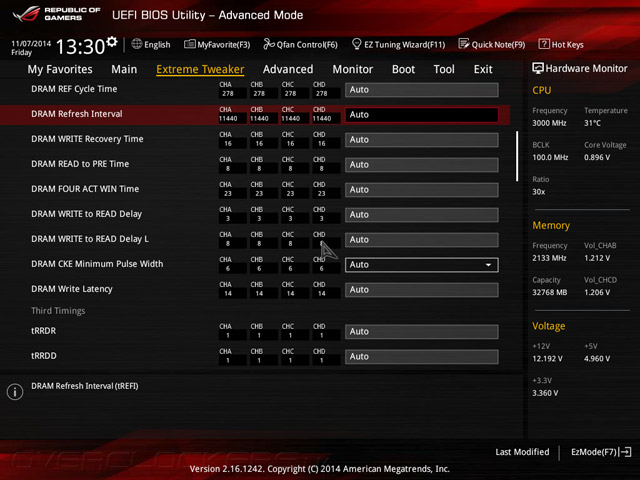Viewport: 640px width, 480px height.
Task: Click CHD value 16 for WRITE Recovery Time
Action: coord(322,144)
